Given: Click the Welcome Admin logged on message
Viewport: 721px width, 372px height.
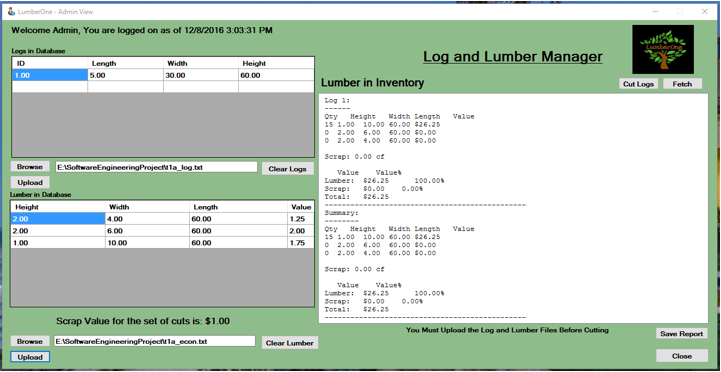Looking at the screenshot, I should pos(142,30).
